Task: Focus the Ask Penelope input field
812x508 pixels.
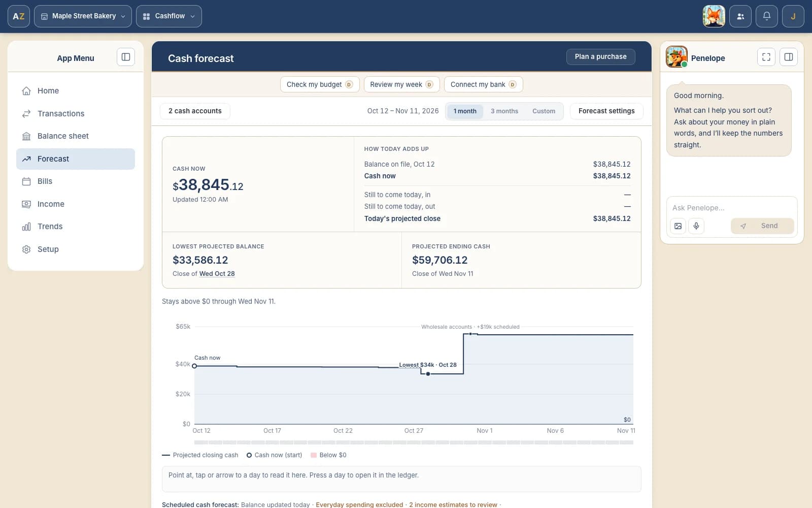Action: (x=731, y=208)
